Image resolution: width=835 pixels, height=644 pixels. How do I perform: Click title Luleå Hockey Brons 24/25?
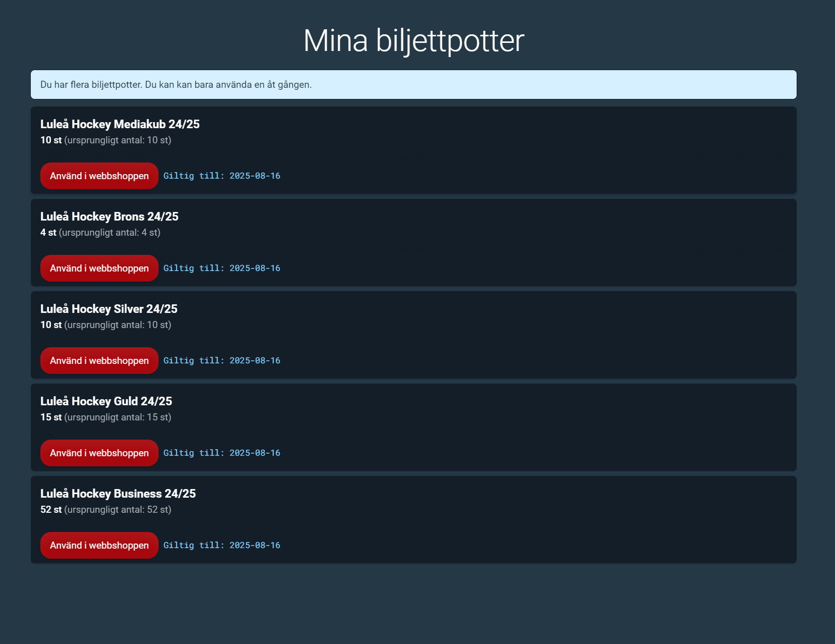click(x=110, y=217)
